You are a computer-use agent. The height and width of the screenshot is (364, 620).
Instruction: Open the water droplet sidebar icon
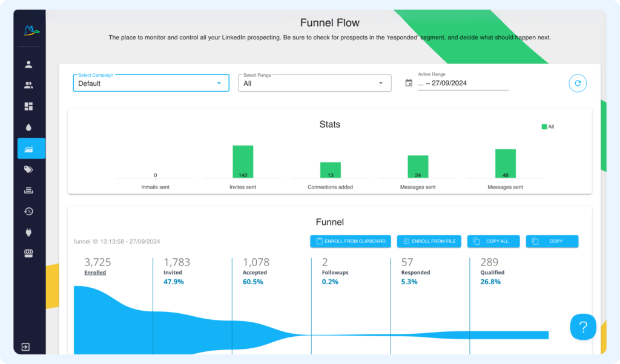click(x=28, y=128)
